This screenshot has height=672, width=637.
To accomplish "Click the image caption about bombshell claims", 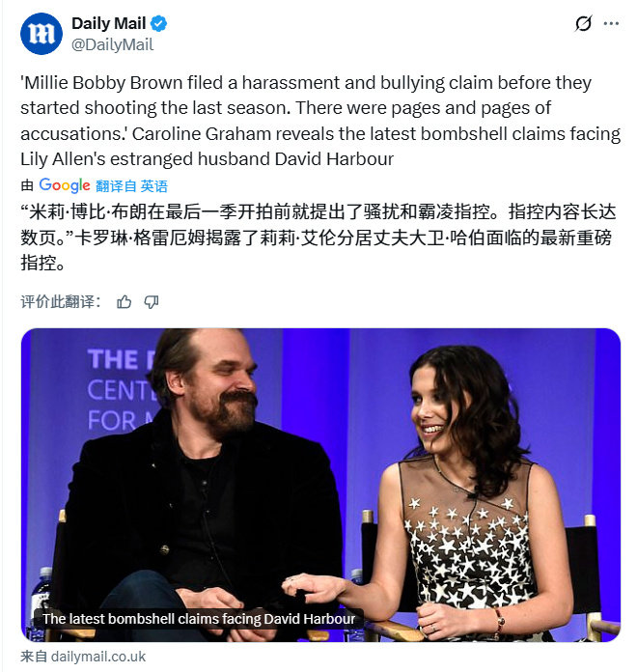I will 199,619.
